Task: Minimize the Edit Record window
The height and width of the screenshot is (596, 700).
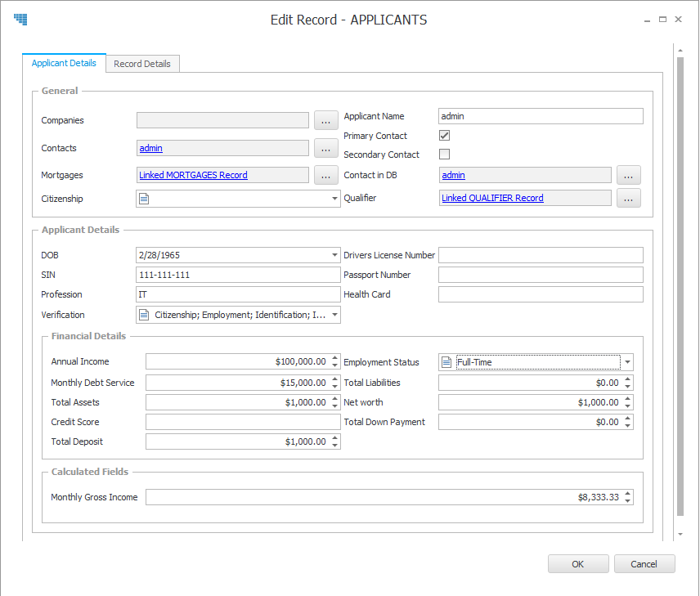Action: click(647, 20)
